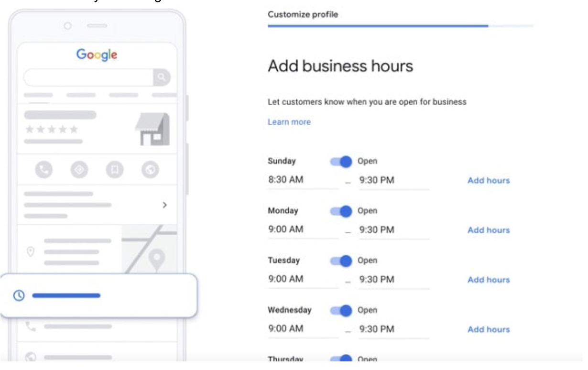This screenshot has width=588, height=370.
Task: Toggle Monday open switch
Action: [x=341, y=211]
